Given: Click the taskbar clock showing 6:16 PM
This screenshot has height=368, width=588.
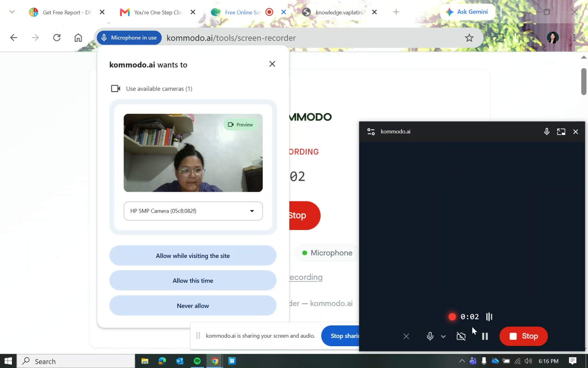Looking at the screenshot, I should 549,361.
